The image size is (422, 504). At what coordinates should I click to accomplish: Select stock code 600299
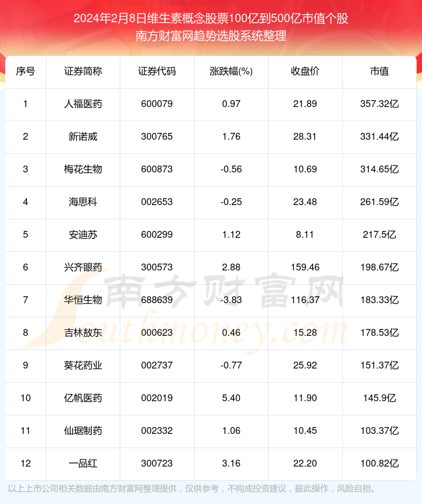157,235
